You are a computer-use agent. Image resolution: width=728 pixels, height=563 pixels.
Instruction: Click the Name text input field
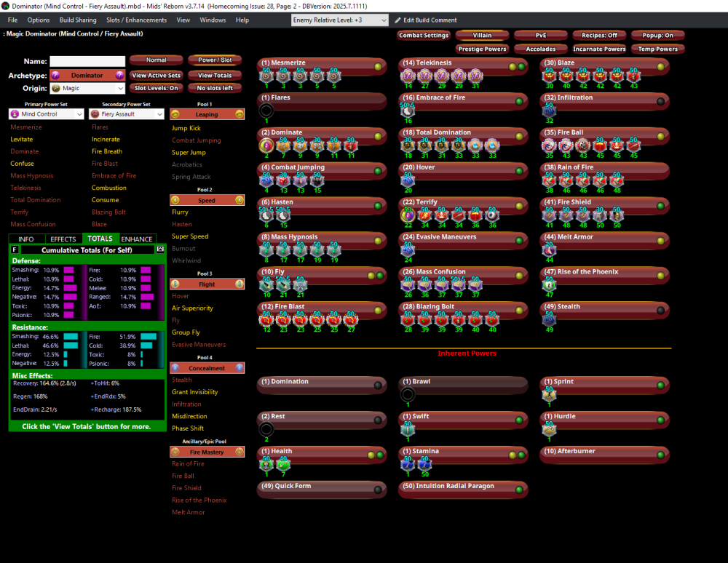[87, 62]
